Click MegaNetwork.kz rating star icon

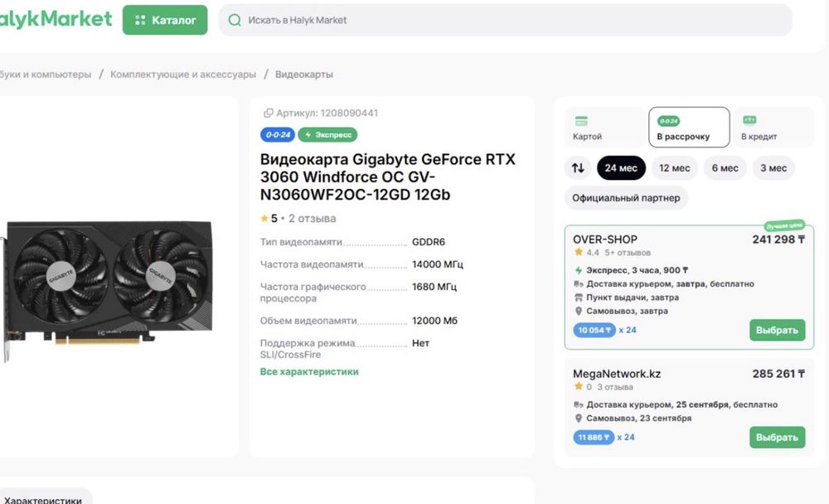click(x=579, y=386)
